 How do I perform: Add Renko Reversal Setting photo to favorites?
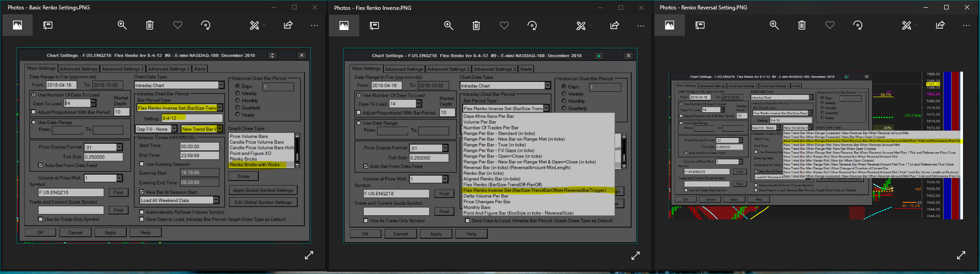click(830, 25)
